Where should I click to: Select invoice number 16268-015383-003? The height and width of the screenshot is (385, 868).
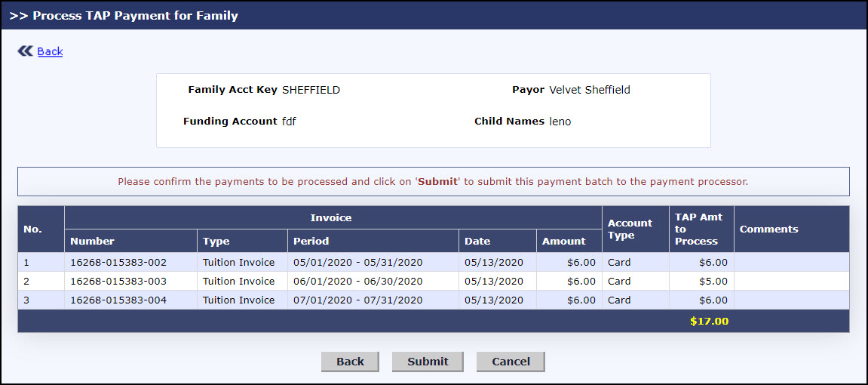(x=118, y=281)
